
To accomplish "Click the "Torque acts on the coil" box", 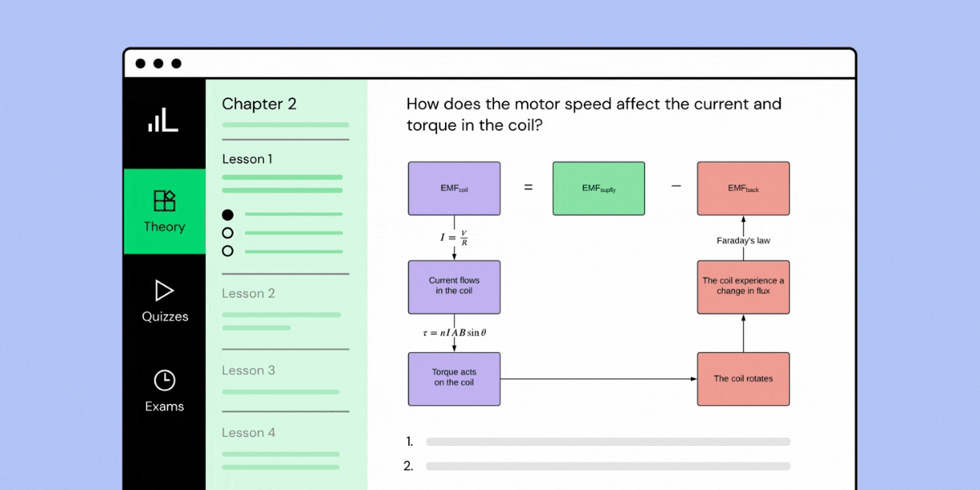I will click(x=454, y=378).
